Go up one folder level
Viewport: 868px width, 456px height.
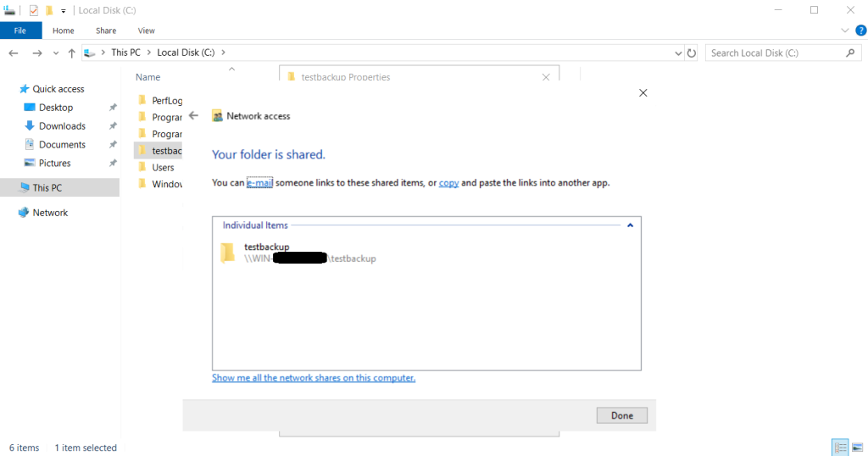(x=71, y=53)
